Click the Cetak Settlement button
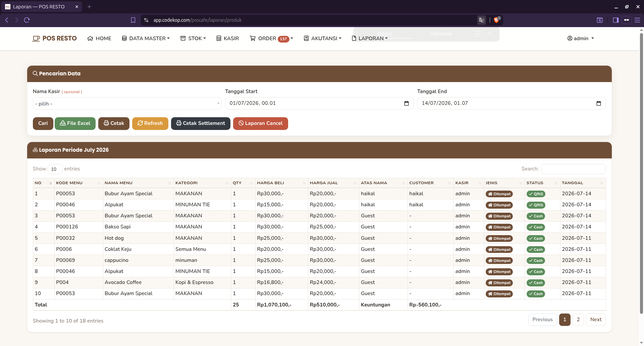This screenshot has height=346, width=644. (201, 123)
